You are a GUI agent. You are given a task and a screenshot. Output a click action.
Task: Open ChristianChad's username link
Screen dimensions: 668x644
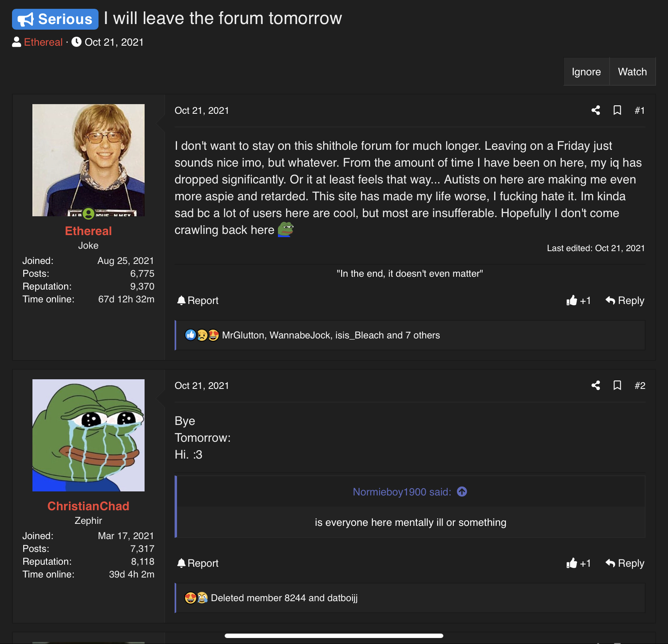[x=88, y=506]
